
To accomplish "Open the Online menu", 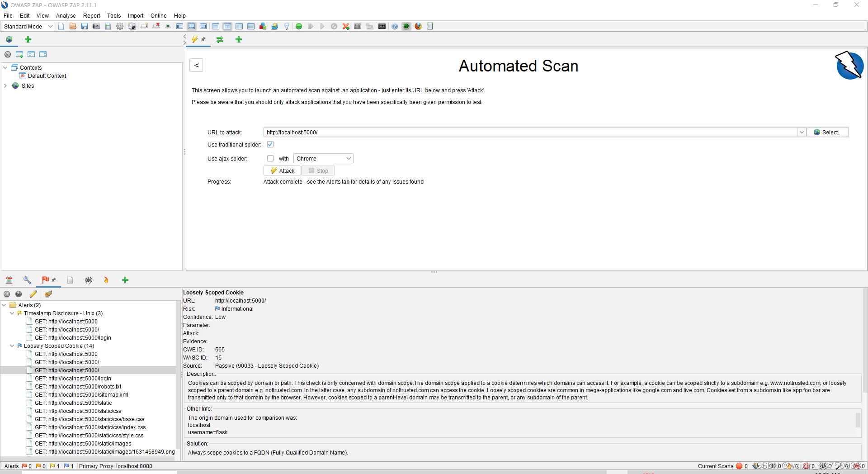I will tap(158, 15).
